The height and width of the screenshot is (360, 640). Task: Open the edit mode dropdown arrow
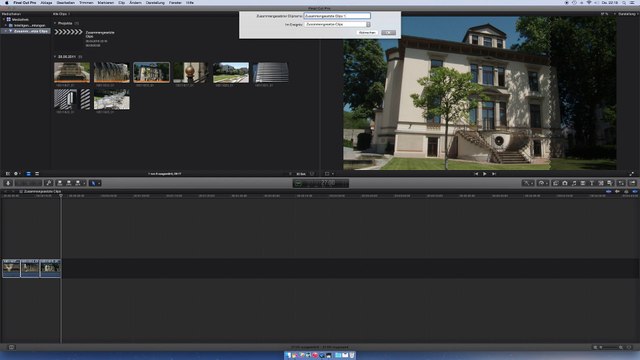84,183
